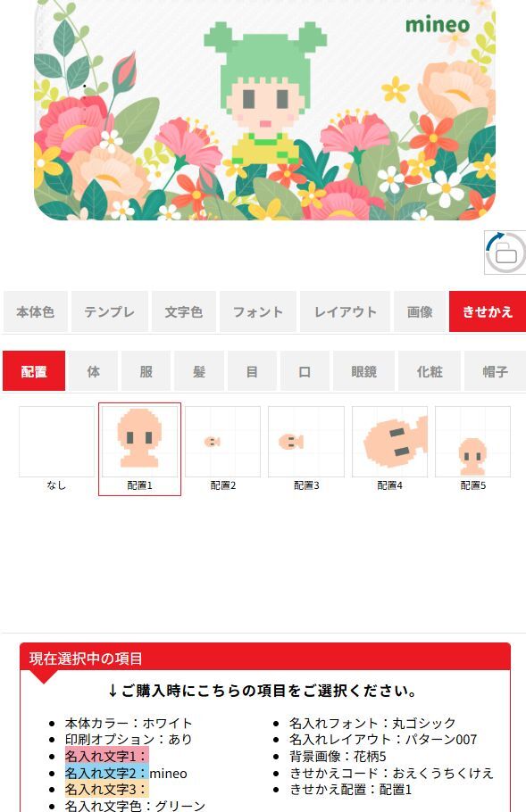Go to the フォント tab
526x812 pixels.
point(257,311)
